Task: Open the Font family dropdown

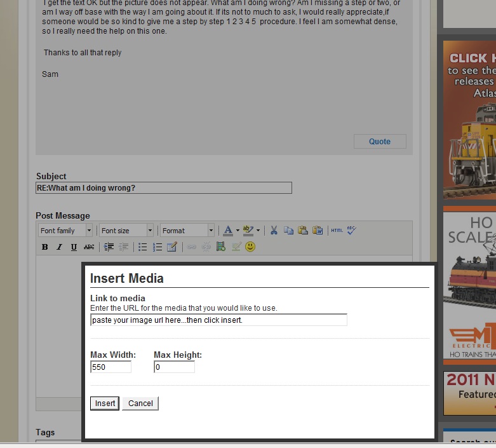Action: 65,231
